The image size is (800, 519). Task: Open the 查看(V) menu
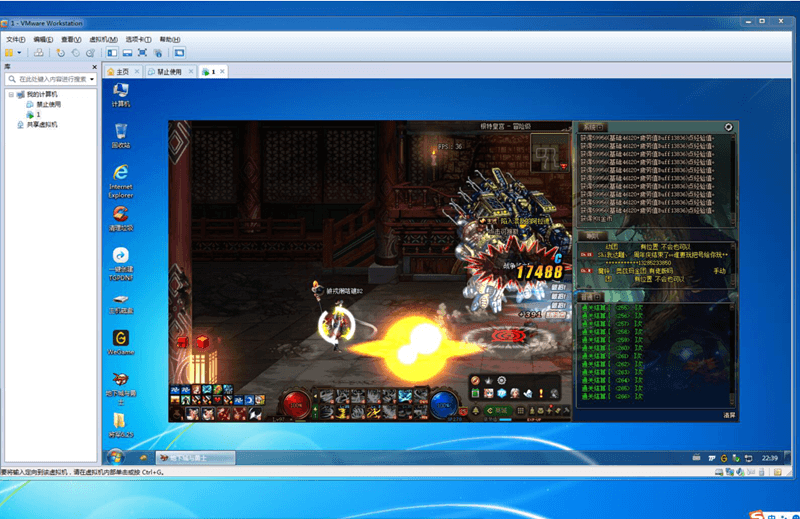point(71,39)
